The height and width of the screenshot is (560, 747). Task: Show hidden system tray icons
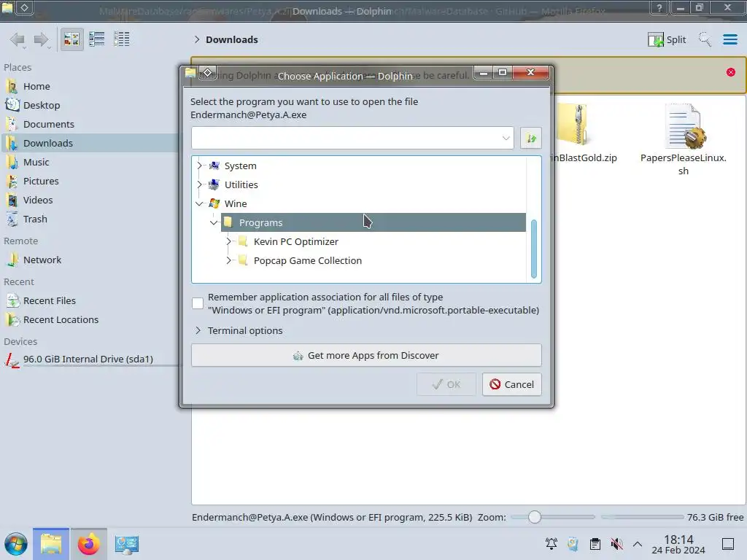[638, 544]
